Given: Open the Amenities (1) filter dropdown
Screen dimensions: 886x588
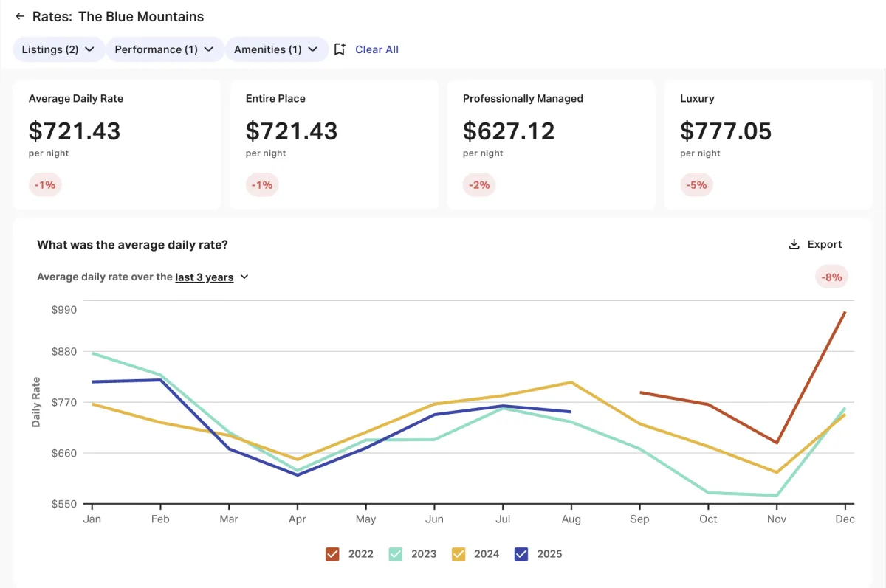Looking at the screenshot, I should (x=275, y=49).
